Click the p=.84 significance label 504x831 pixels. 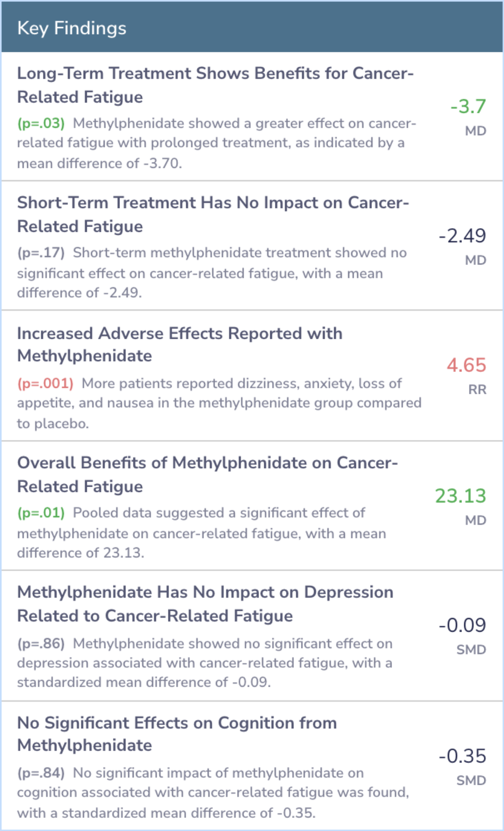point(41,773)
